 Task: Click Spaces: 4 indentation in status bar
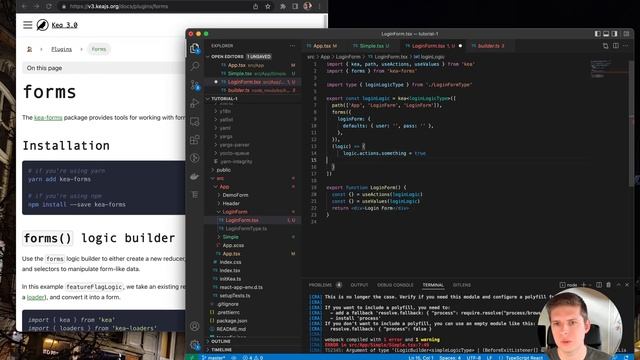point(450,358)
